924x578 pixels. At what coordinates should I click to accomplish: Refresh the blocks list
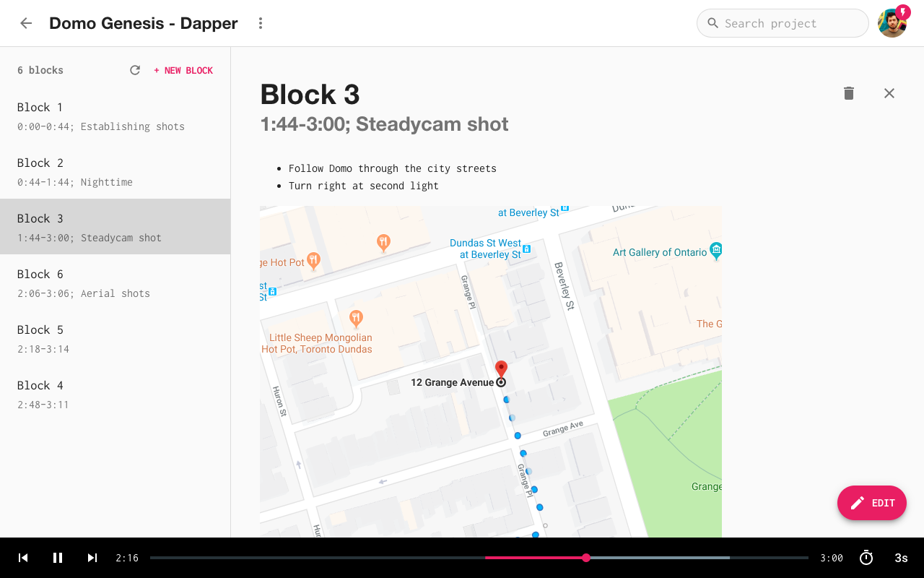[135, 70]
